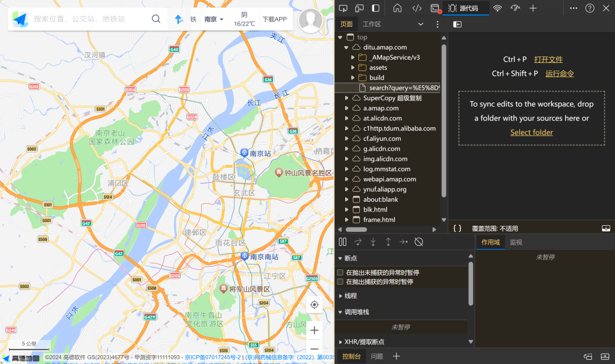Select the 控制台 console drawer tab

tap(351, 356)
